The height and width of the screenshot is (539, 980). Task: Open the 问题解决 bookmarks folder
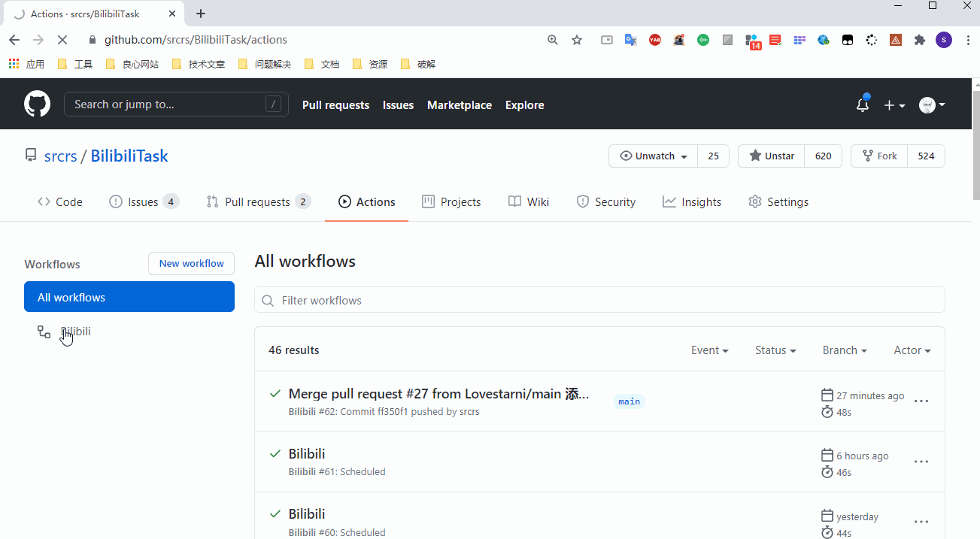[265, 64]
